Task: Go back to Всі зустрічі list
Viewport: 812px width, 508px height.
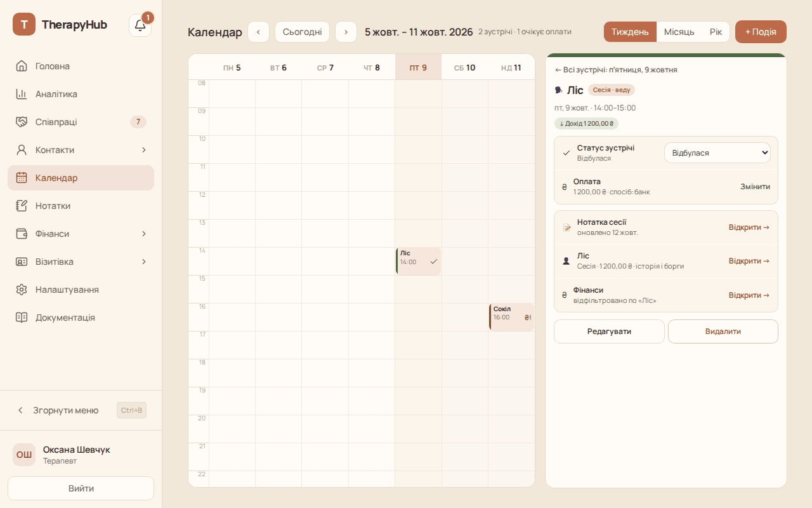Action: [x=616, y=70]
